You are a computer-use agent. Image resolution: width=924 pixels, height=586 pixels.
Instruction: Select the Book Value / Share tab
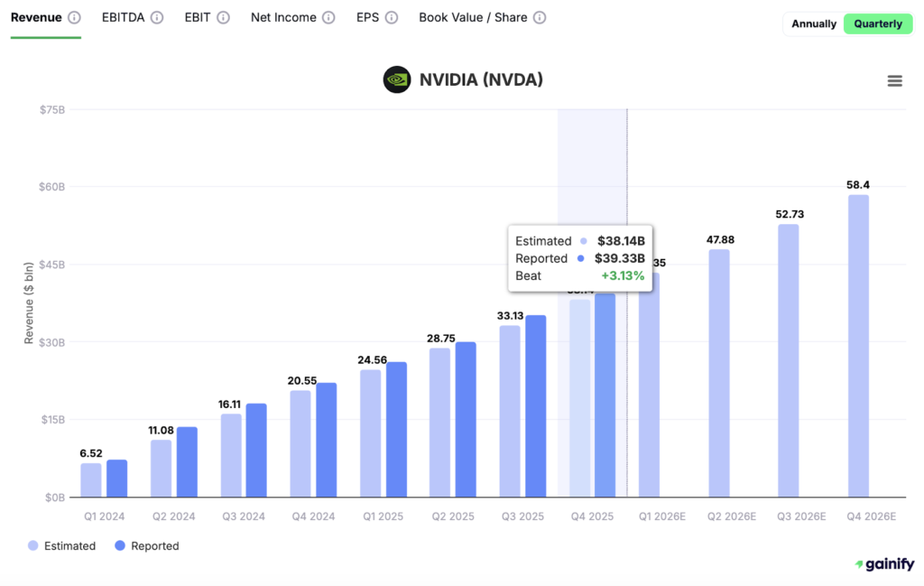point(473,18)
